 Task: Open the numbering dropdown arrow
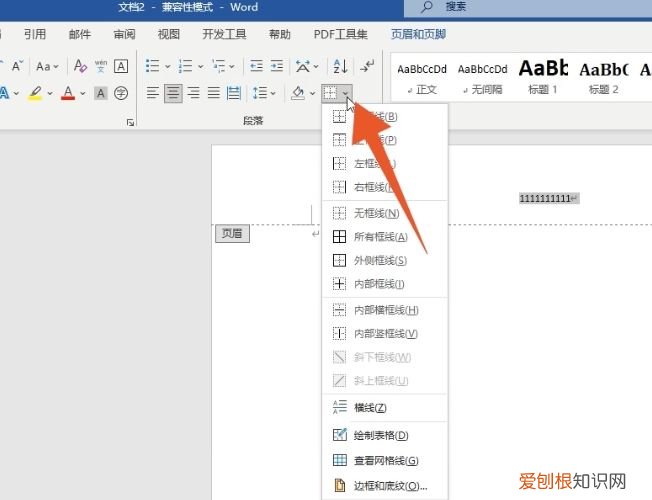[200, 67]
